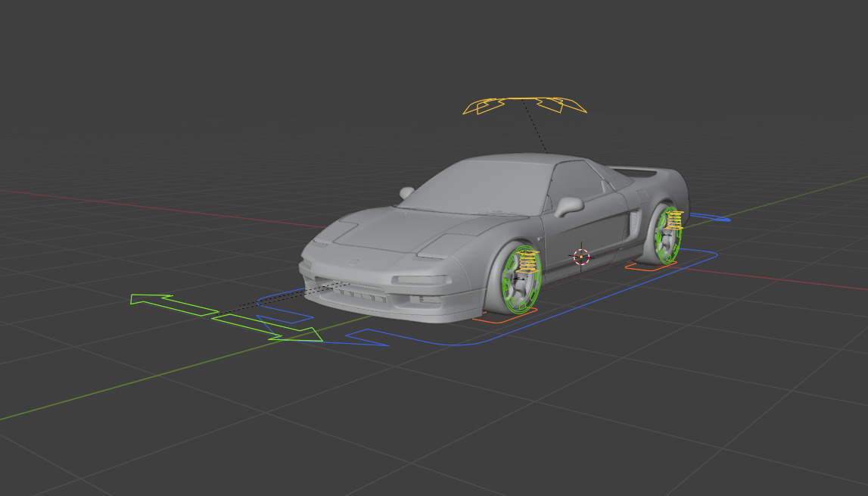868x496 pixels.
Task: Select the yellow suspension spring above rear wheel
Action: coord(674,220)
